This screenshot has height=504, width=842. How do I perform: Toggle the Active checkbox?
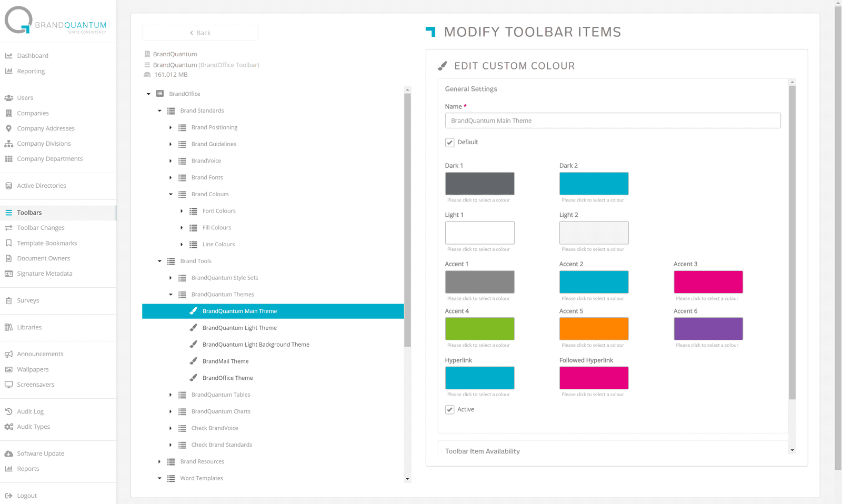click(x=449, y=410)
